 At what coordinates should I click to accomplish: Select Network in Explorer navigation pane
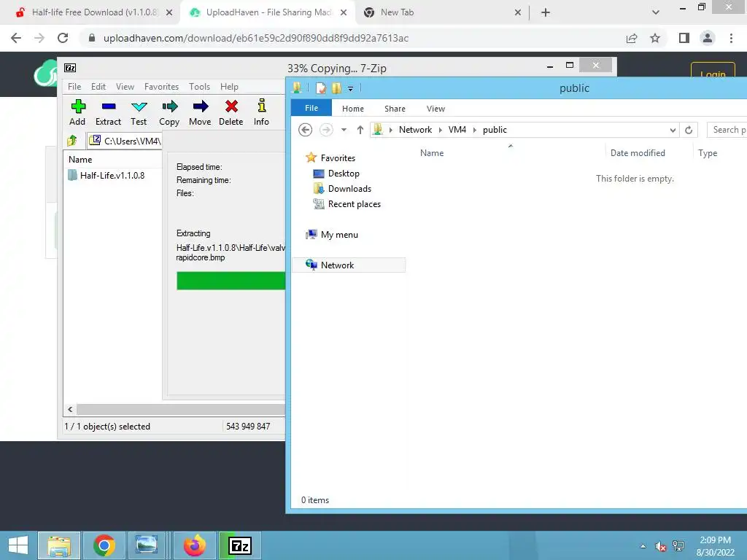pyautogui.click(x=348, y=265)
